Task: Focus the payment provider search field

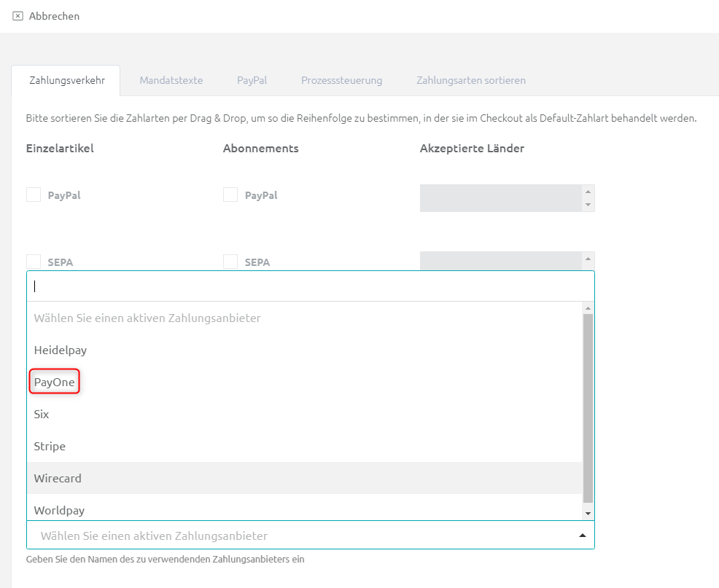Action: pos(306,286)
